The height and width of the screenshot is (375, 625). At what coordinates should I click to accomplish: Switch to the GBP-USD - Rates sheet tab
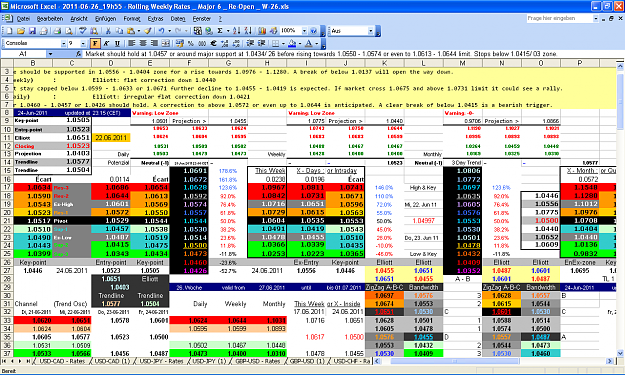(257, 361)
